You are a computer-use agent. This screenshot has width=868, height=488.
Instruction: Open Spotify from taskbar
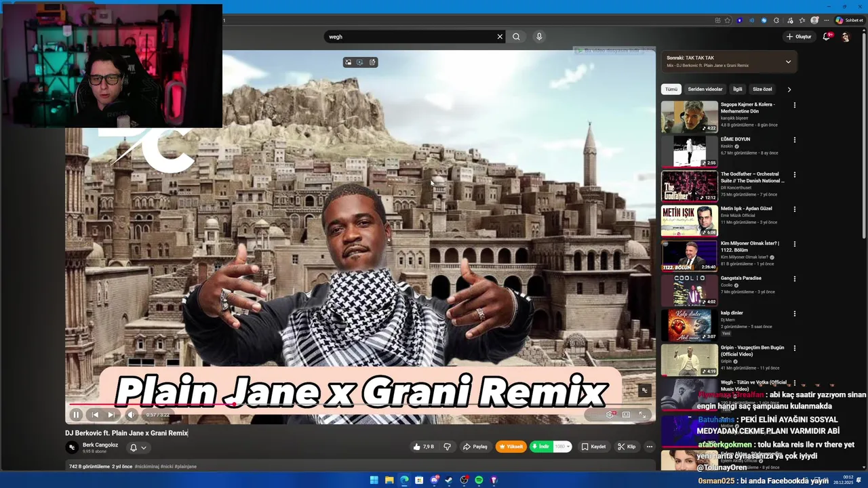pos(479,480)
